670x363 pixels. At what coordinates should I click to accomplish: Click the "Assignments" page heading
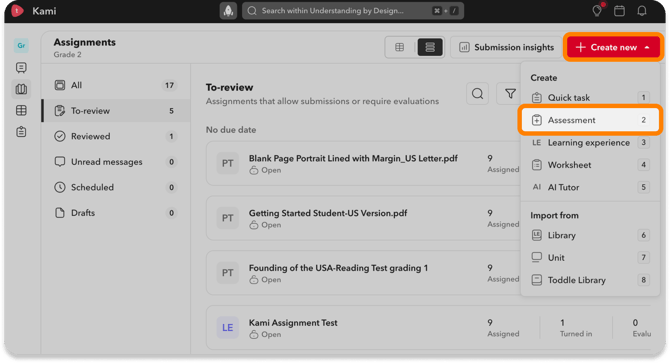85,42
